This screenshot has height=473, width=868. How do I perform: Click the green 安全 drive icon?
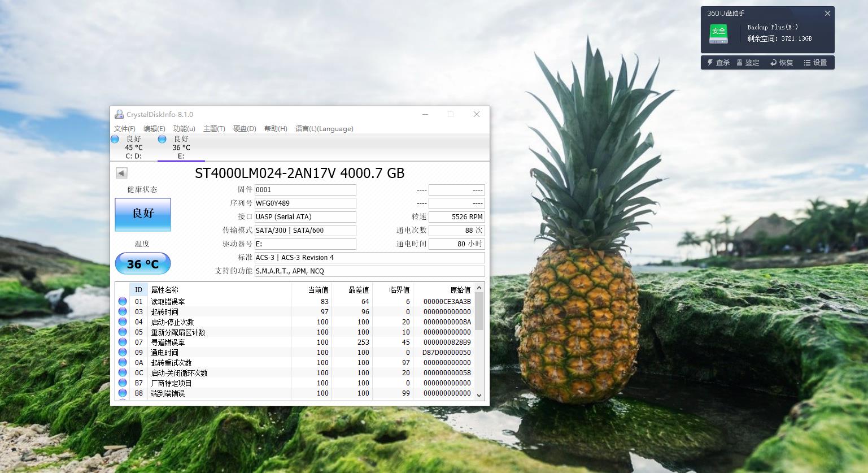tap(718, 33)
